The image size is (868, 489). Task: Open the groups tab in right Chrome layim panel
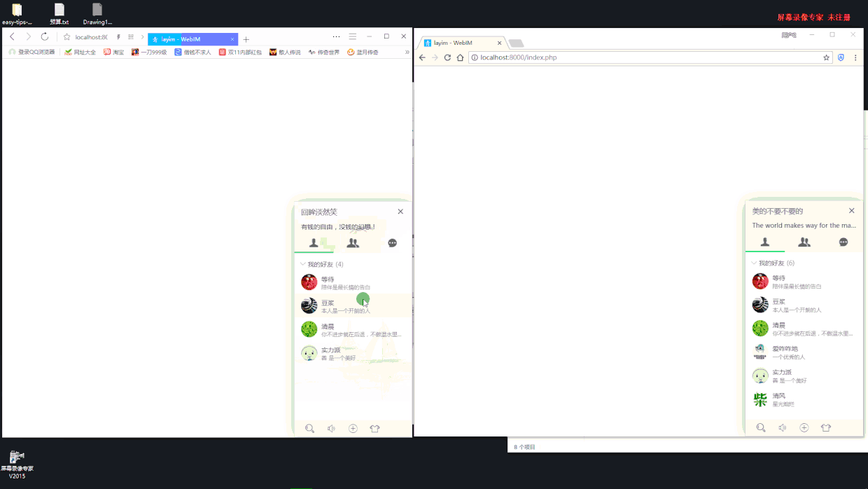tap(804, 242)
